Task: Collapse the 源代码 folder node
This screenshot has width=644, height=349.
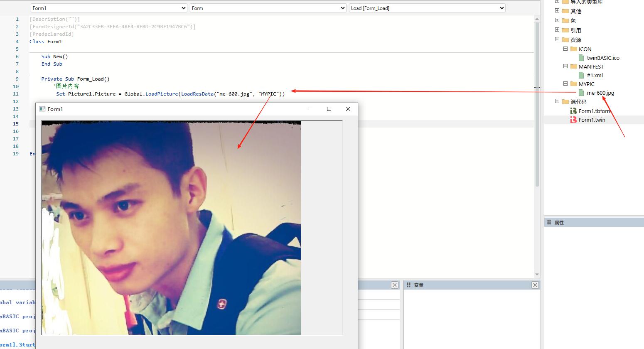Action: pyautogui.click(x=557, y=101)
